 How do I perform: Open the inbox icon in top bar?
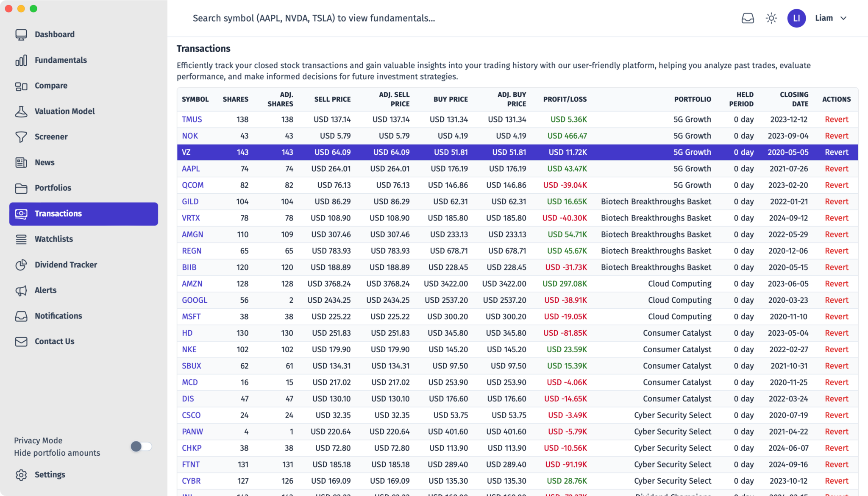tap(748, 18)
